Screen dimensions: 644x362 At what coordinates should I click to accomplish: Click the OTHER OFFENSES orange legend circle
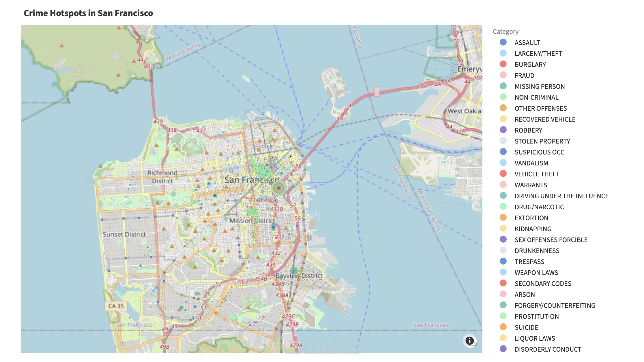click(503, 108)
